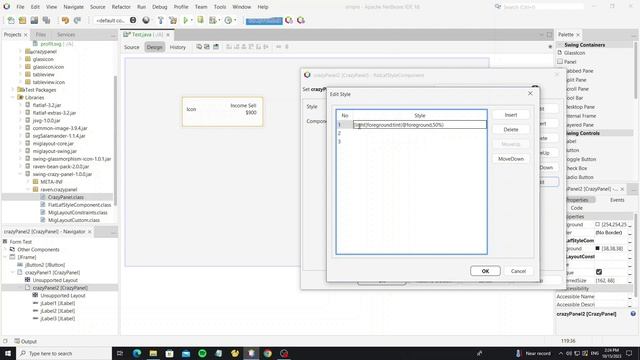Click the Windows Start button
The height and width of the screenshot is (360, 640).
pyautogui.click(x=8, y=353)
